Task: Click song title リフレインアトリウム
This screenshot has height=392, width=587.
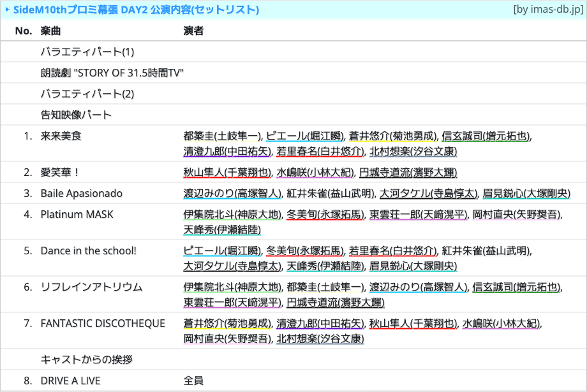Action: tap(91, 287)
